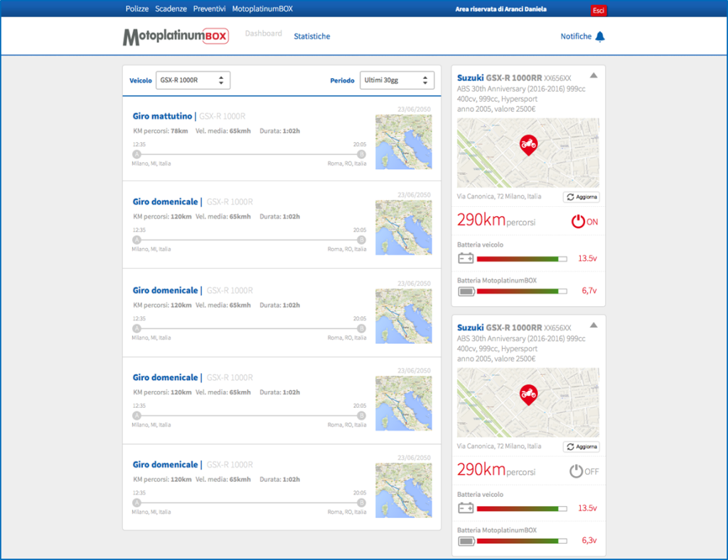Collapse the first Suzuki GSX-R card
The height and width of the screenshot is (560, 728).
(x=594, y=76)
